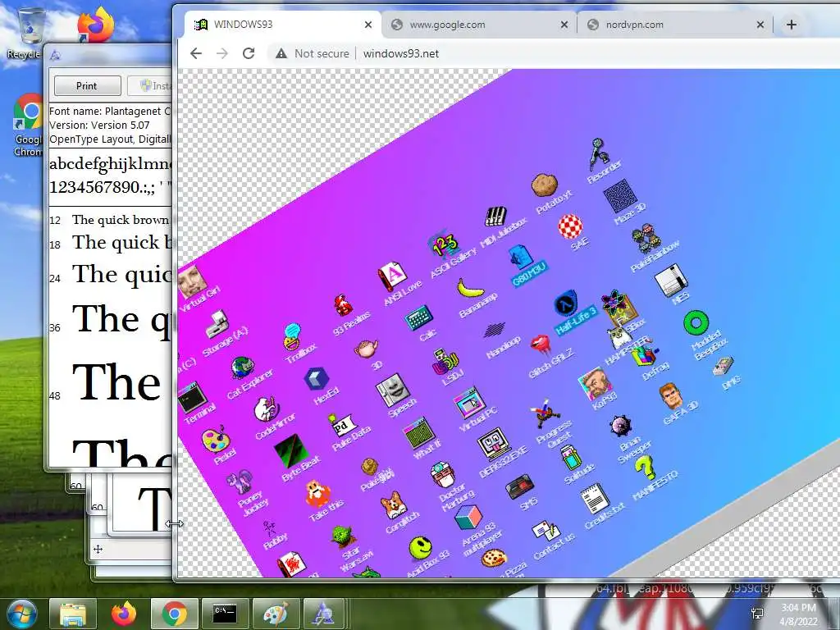Launch the MIDI Jukebox piano icon
The image size is (840, 630).
pyautogui.click(x=495, y=216)
